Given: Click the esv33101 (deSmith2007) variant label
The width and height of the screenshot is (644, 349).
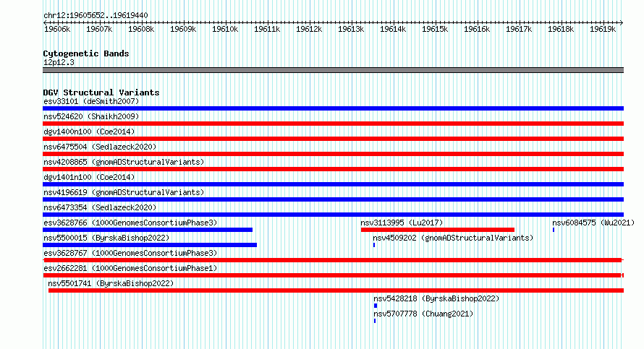Looking at the screenshot, I should tap(91, 101).
